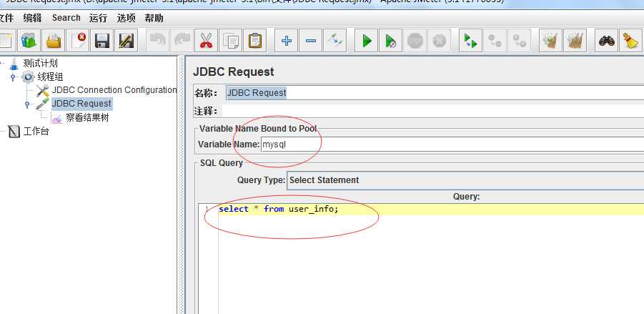The height and width of the screenshot is (314, 644).
Task: Click Start no pauses icon
Action: click(x=390, y=41)
